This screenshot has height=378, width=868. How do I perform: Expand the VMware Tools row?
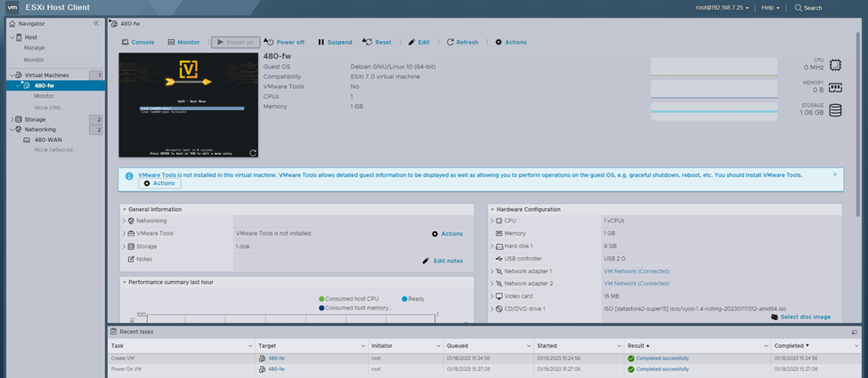[124, 234]
